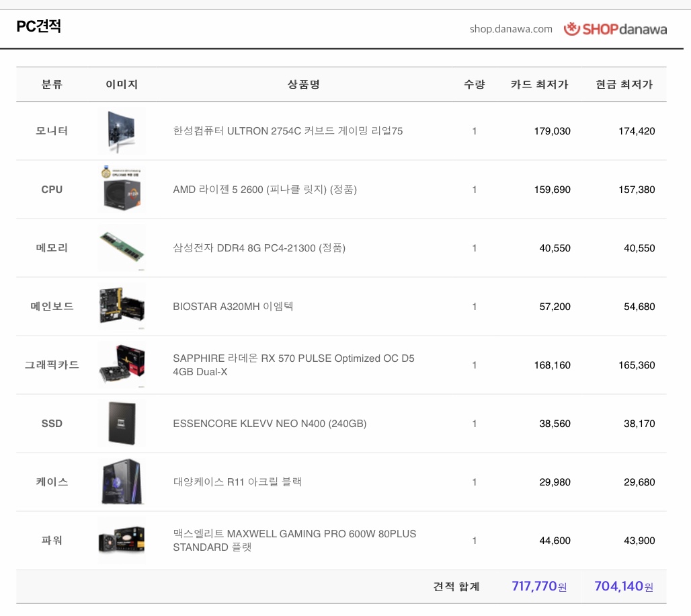Click the ESSENCORE KLEVV NEO N400 product name
Viewport: 691px width, 616px height.
[x=270, y=424]
